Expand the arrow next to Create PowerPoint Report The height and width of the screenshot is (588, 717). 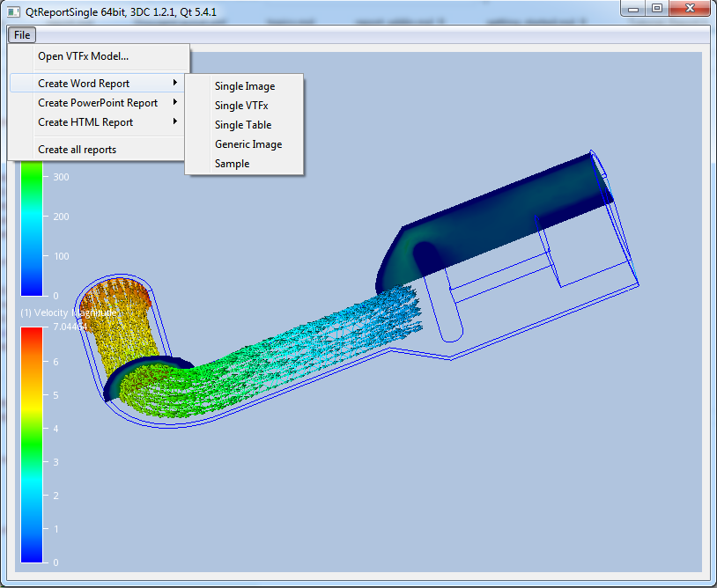coord(176,103)
